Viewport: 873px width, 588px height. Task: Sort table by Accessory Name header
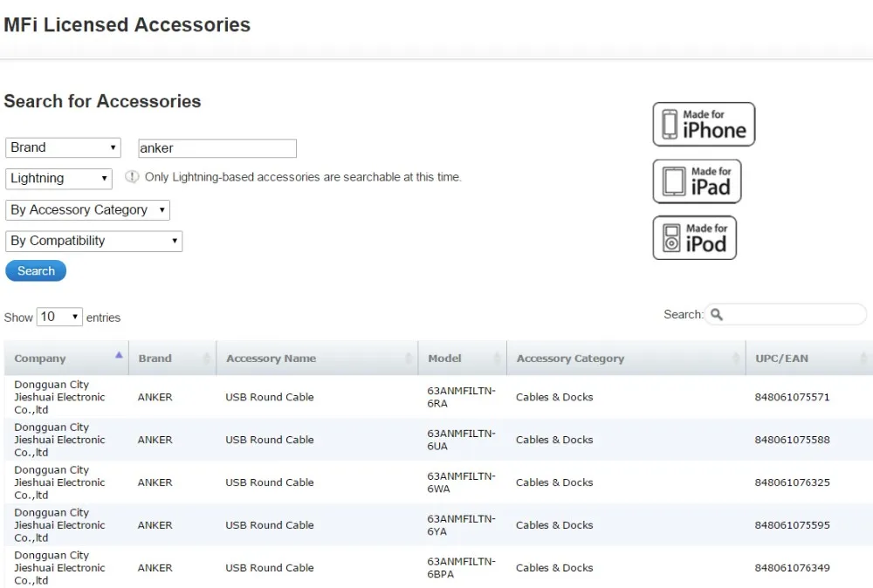point(317,359)
